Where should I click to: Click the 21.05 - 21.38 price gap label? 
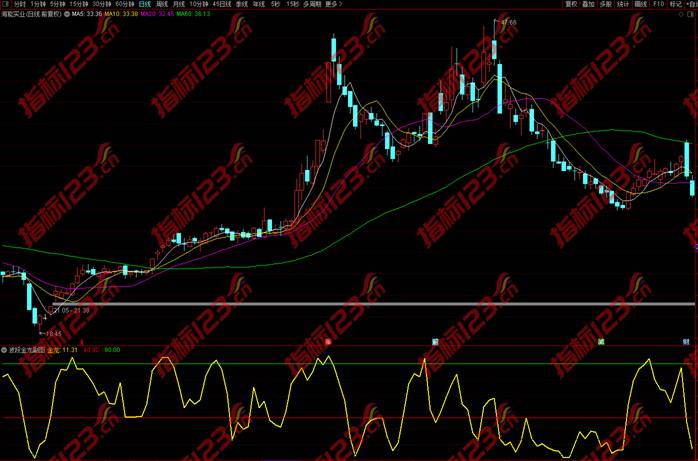click(x=72, y=310)
